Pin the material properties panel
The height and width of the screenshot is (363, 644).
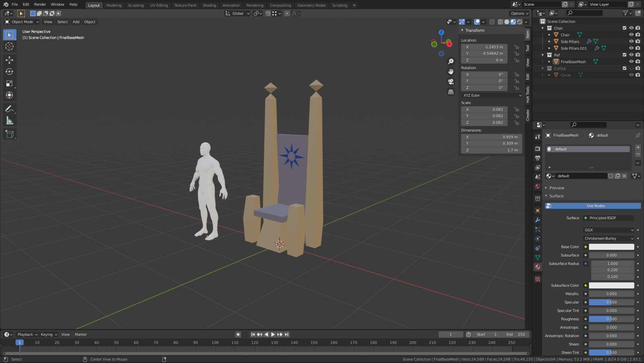tap(638, 135)
